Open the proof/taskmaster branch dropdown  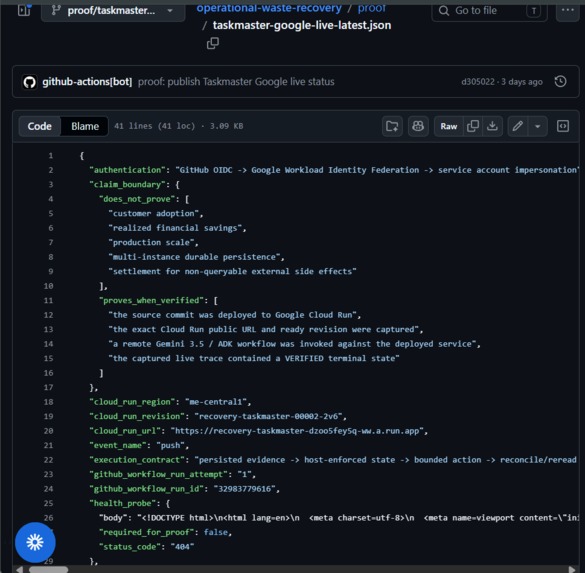(113, 11)
